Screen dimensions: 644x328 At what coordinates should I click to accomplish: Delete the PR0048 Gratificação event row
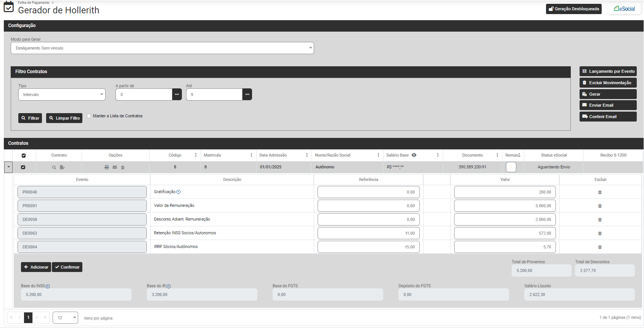(600, 192)
